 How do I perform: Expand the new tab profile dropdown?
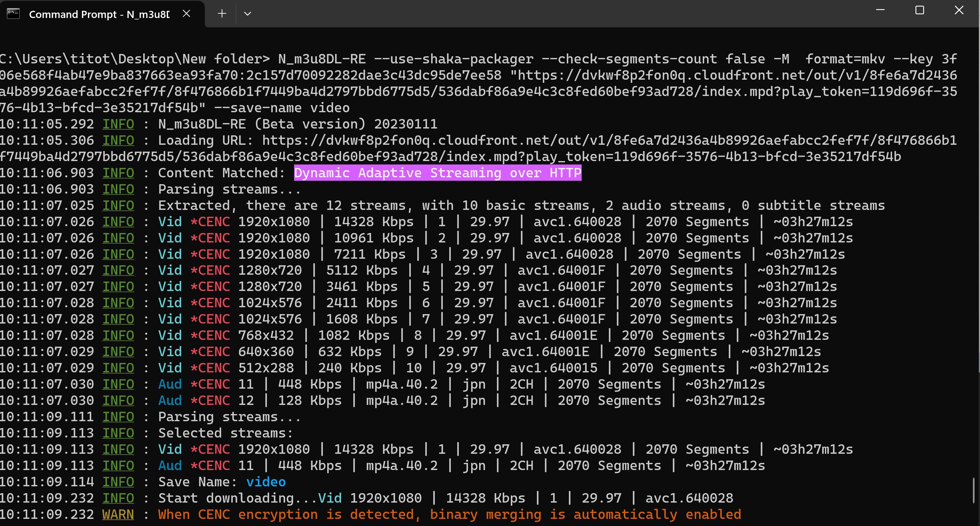[x=247, y=14]
